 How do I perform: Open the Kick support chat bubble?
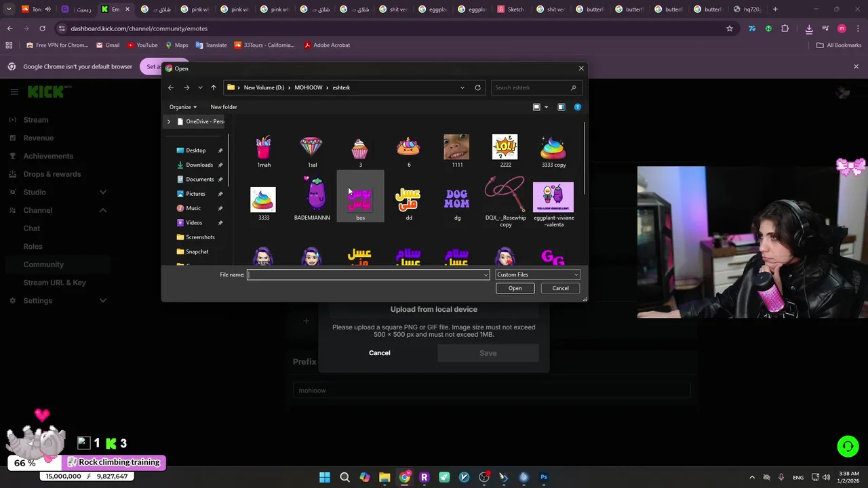(848, 446)
